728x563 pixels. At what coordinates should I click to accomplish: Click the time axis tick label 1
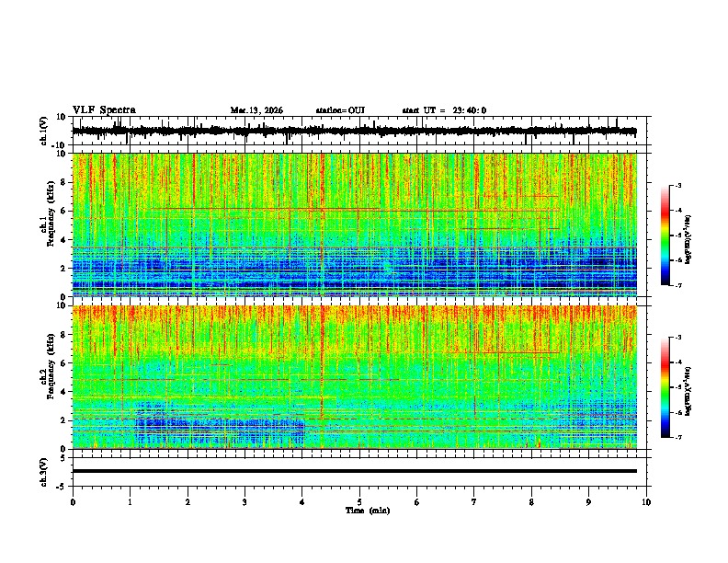pos(130,502)
